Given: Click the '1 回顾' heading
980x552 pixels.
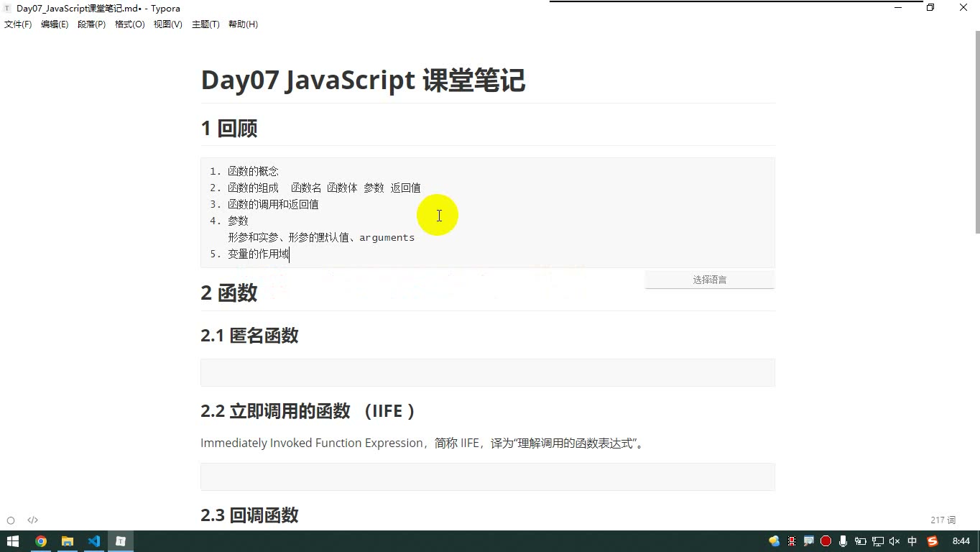Looking at the screenshot, I should 229,129.
